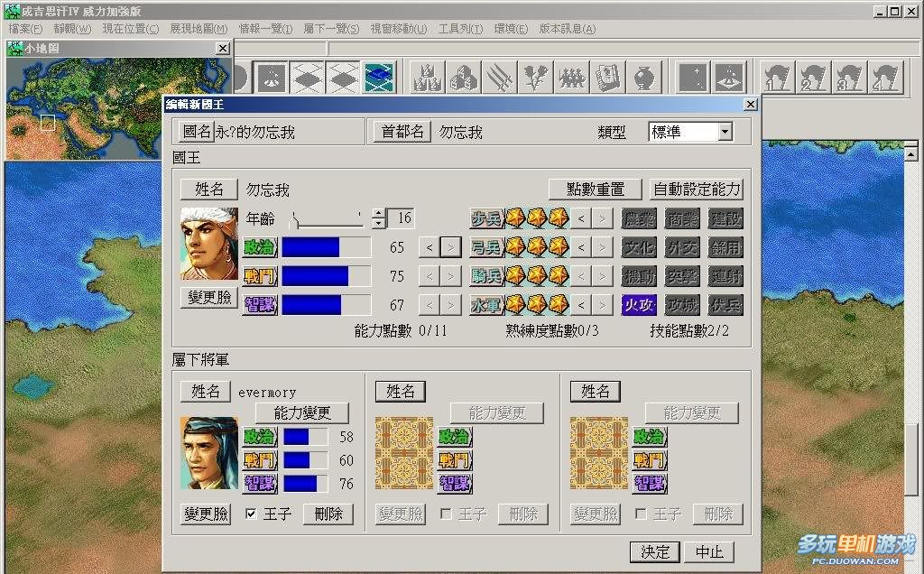924x574 pixels.
Task: Toggle the 商業 commerce skill
Action: pyautogui.click(x=682, y=218)
